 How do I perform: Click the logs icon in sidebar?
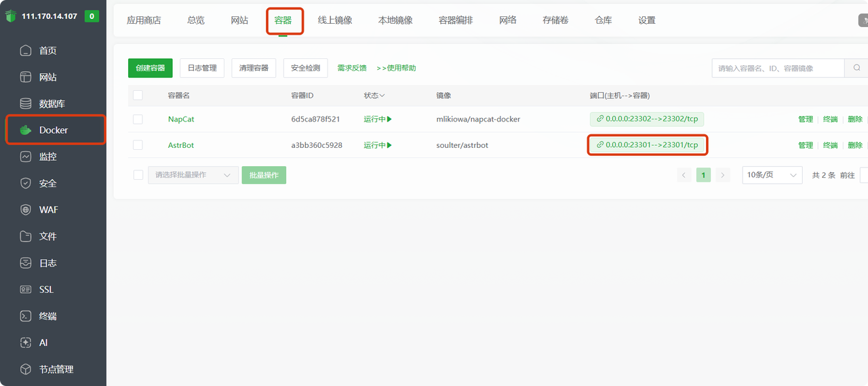26,263
